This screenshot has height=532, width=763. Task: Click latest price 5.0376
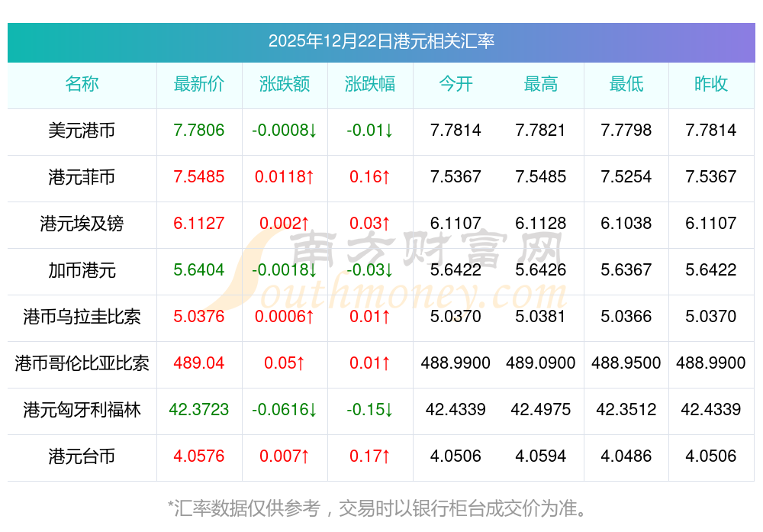(x=199, y=317)
